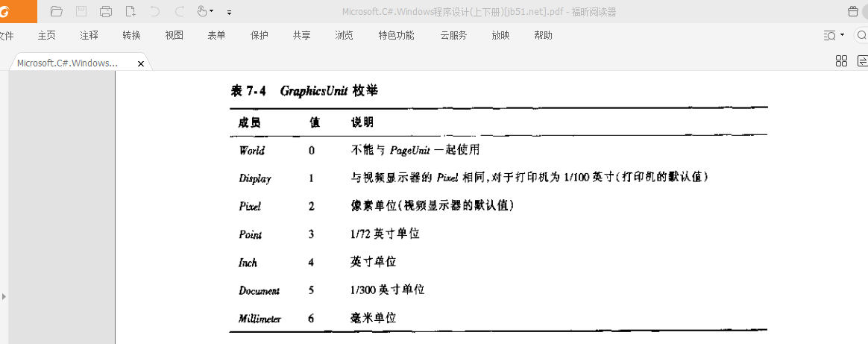Open a file with the folder icon
This screenshot has width=868, height=344.
[56, 11]
